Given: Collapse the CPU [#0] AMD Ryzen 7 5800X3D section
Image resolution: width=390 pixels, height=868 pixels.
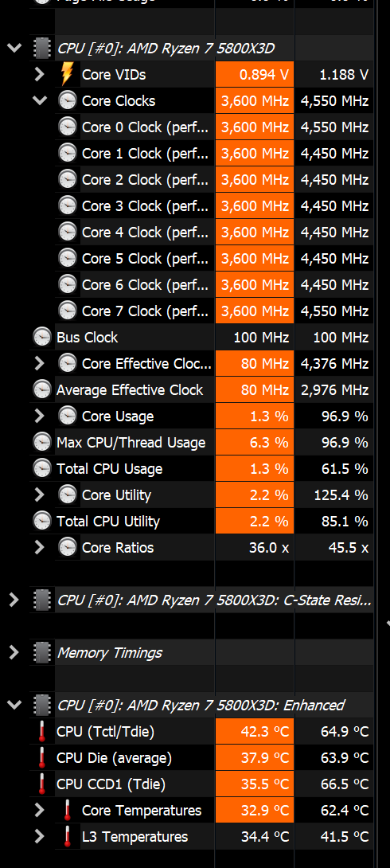Looking at the screenshot, I should [x=14, y=48].
